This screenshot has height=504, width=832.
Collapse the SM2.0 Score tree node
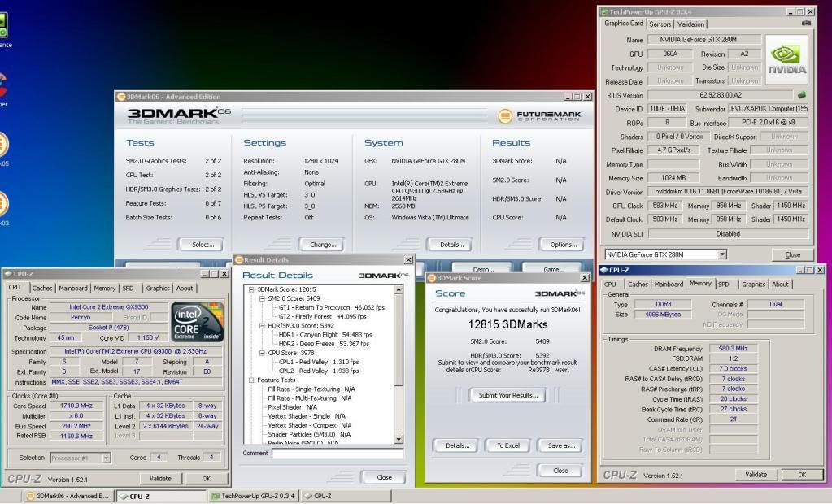click(x=262, y=298)
